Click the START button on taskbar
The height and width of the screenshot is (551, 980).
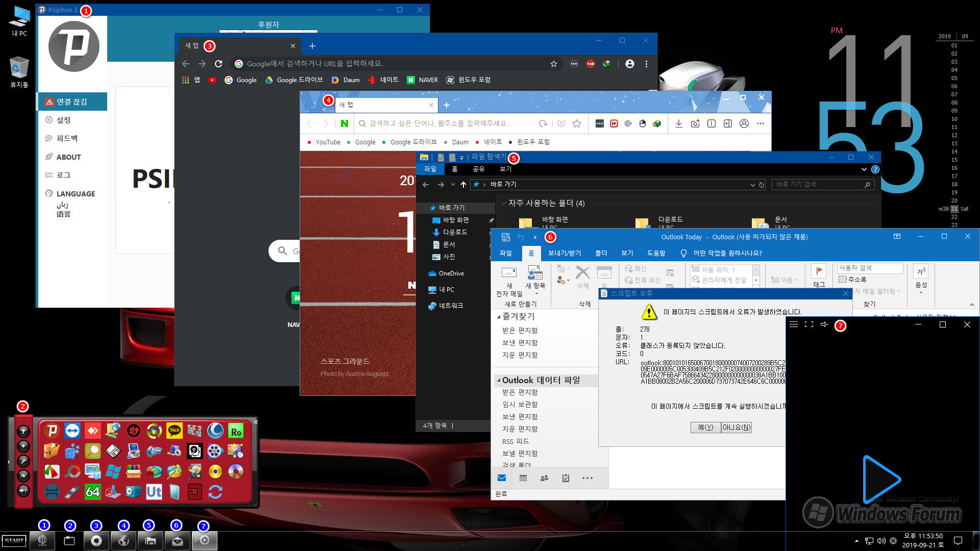14,541
